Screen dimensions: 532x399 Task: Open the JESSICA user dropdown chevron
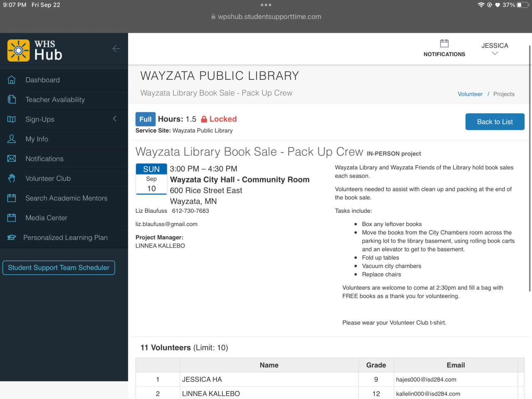[x=495, y=53]
